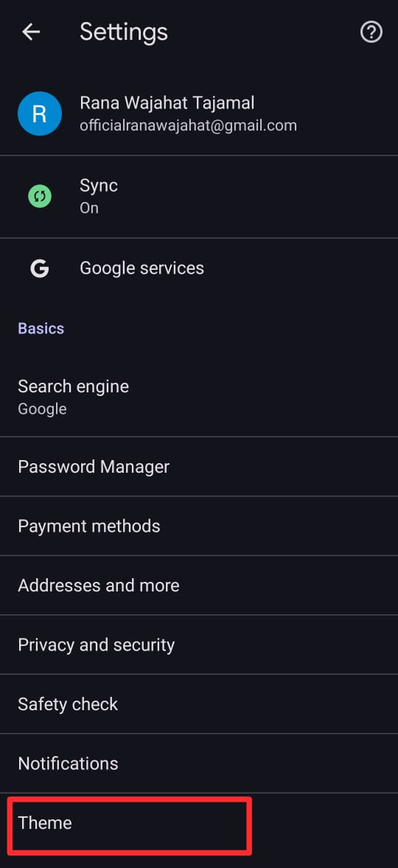
Task: Tap the Google G logo icon
Action: (39, 268)
